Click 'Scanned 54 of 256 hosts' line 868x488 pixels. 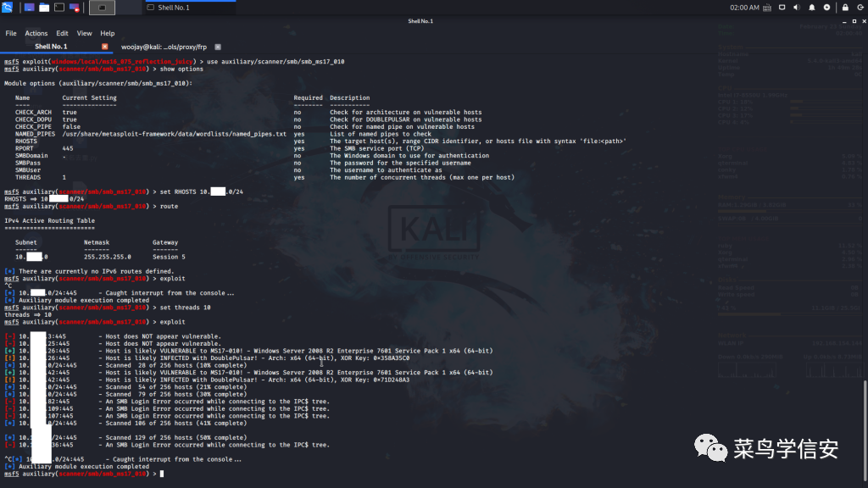(125, 386)
